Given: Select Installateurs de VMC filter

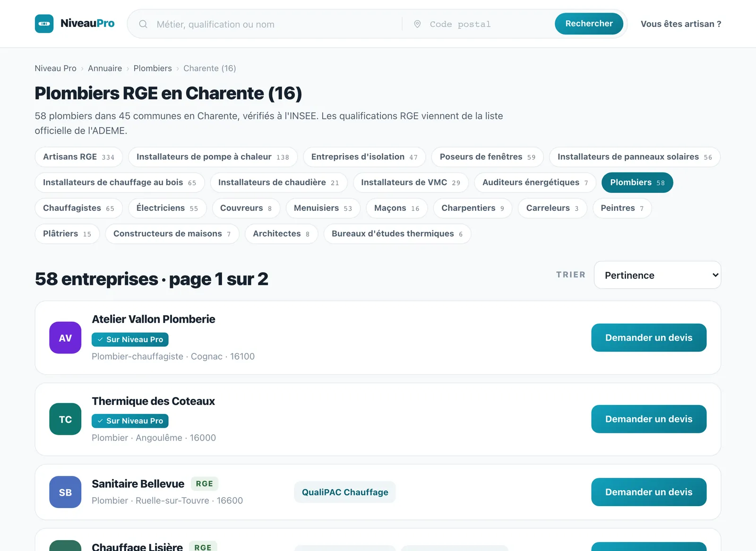Looking at the screenshot, I should coord(411,182).
